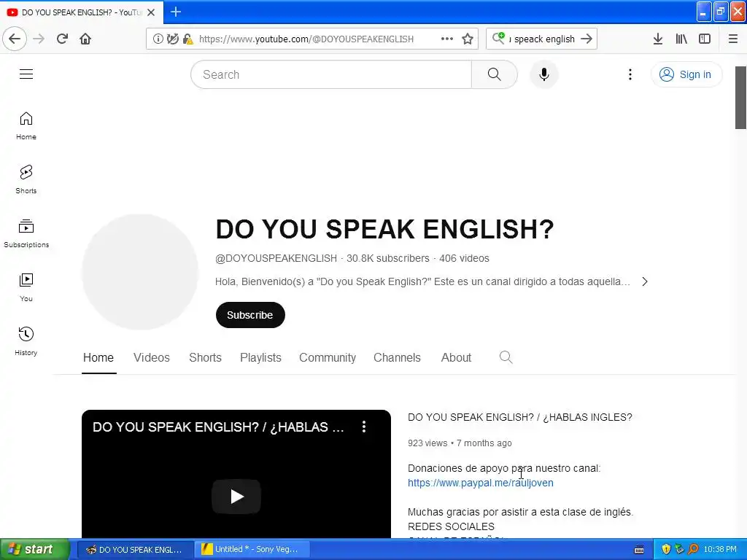Viewport: 747px width, 560px height.
Task: Close the YouTube browser tab
Action: [151, 12]
